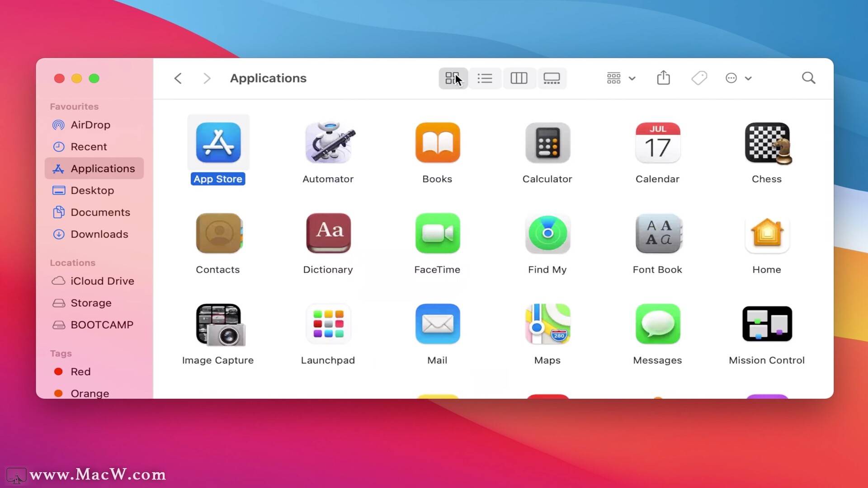This screenshot has height=488, width=868.
Task: Select the Chess app icon
Action: click(x=768, y=143)
